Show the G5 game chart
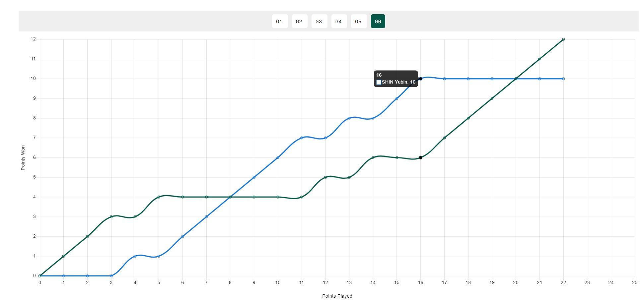Image resolution: width=644 pixels, height=302 pixels. 358,22
